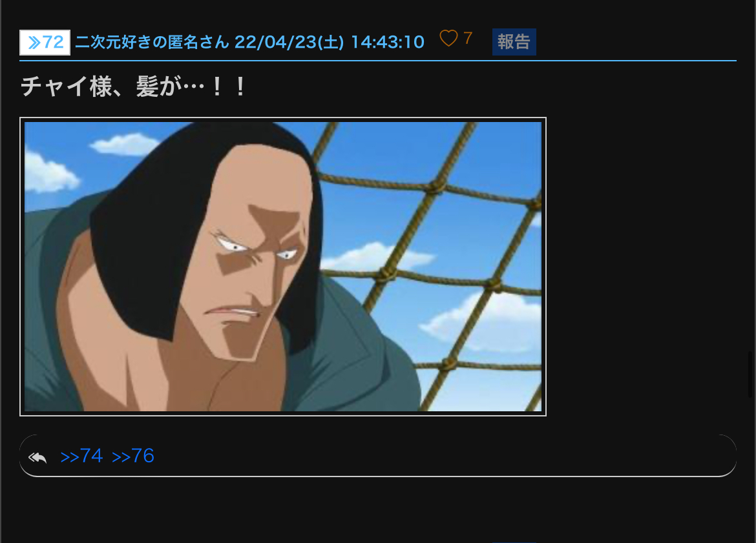This screenshot has height=543, width=756.
Task: Like post 72 with the heart icon
Action: coord(448,39)
